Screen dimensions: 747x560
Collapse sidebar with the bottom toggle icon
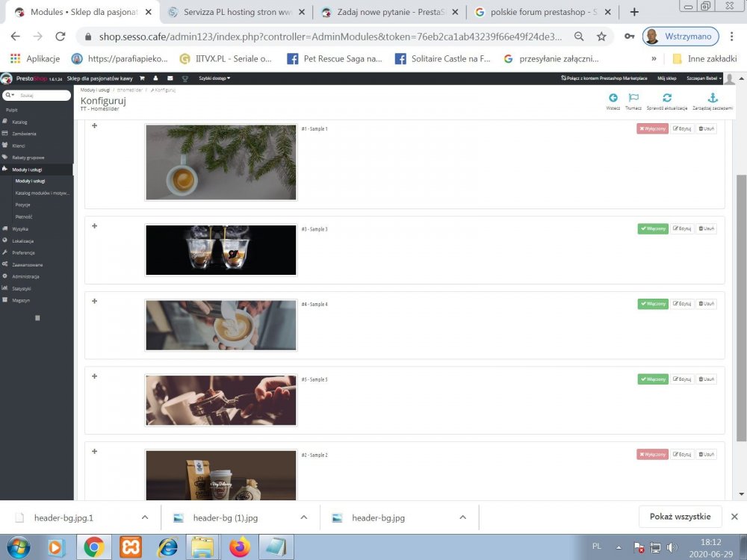37,317
